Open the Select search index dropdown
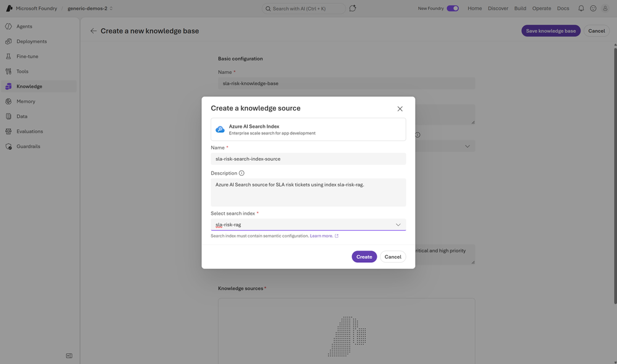The image size is (617, 364). click(308, 225)
